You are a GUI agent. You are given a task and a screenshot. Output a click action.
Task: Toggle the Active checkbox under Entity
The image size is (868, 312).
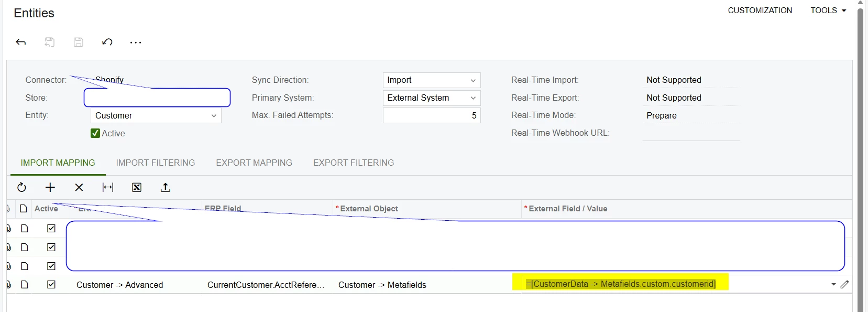pos(95,133)
